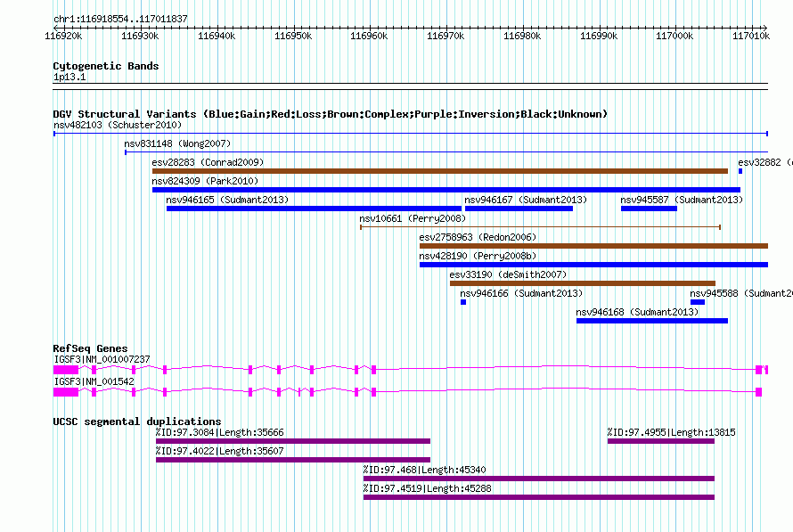This screenshot has width=793, height=532.
Task: Click the %ID:97.3084 segmental duplication bar
Action: [x=293, y=441]
